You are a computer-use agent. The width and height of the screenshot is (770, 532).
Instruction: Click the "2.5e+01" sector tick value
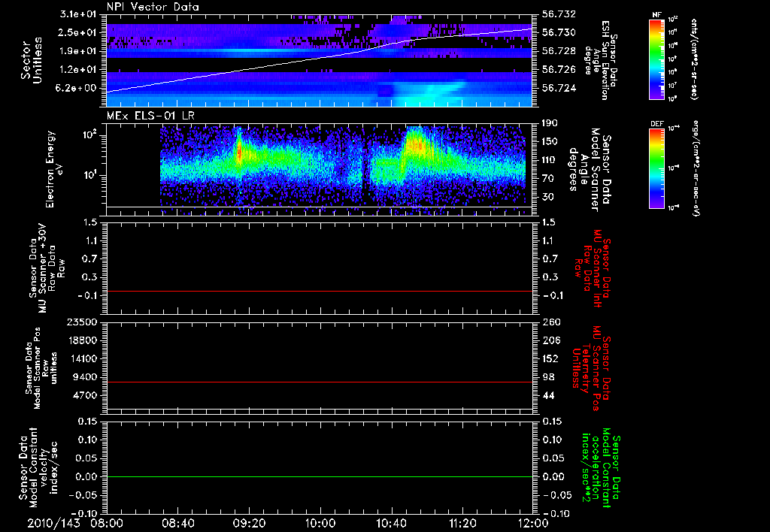pos(78,32)
